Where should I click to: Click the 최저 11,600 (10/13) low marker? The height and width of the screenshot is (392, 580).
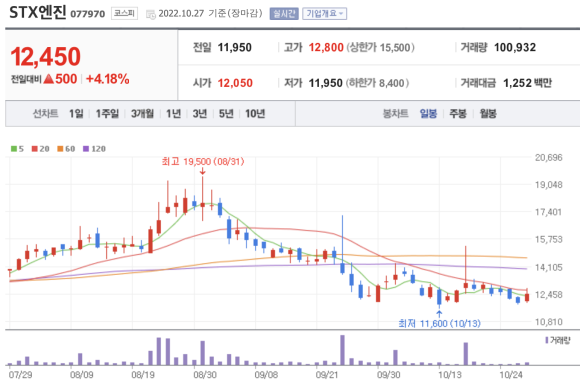tap(439, 324)
